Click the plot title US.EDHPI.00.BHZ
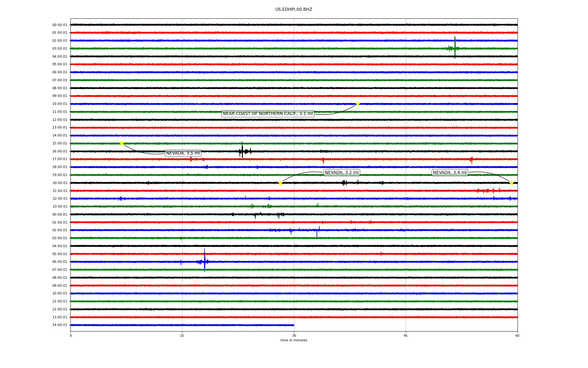 click(294, 10)
